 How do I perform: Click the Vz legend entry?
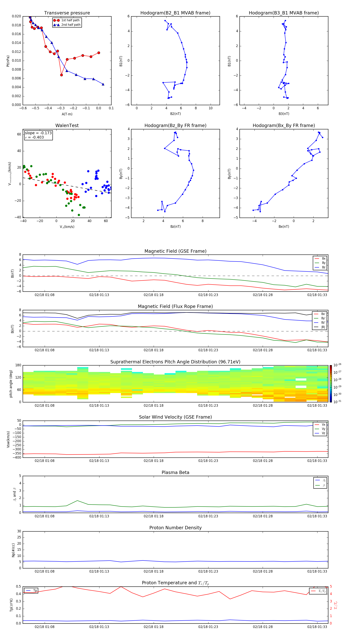click(x=320, y=433)
